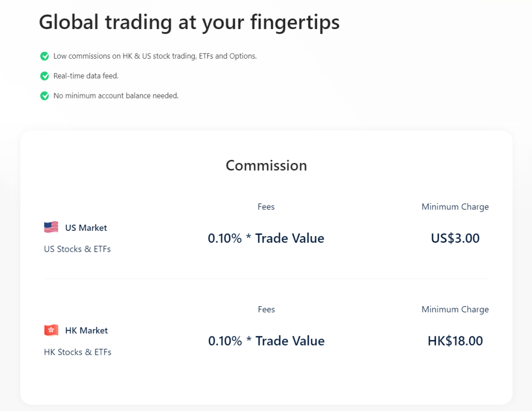Click Minimum Charge label in HK row

tap(455, 309)
